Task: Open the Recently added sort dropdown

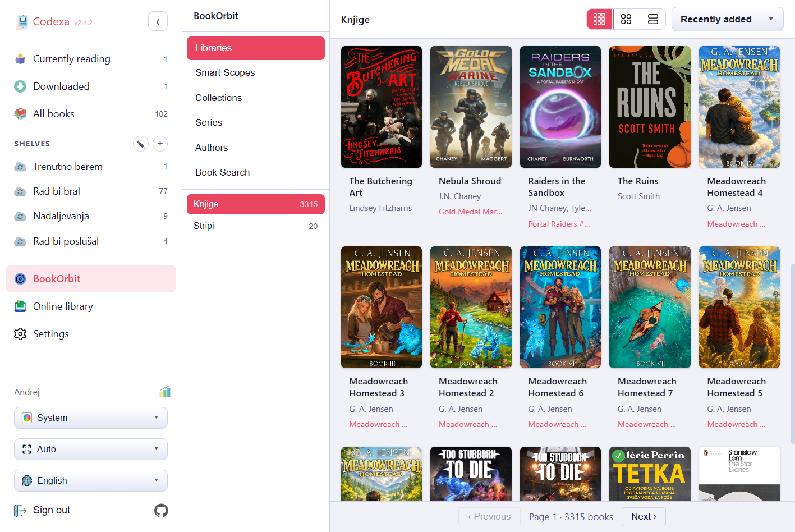Action: click(727, 19)
